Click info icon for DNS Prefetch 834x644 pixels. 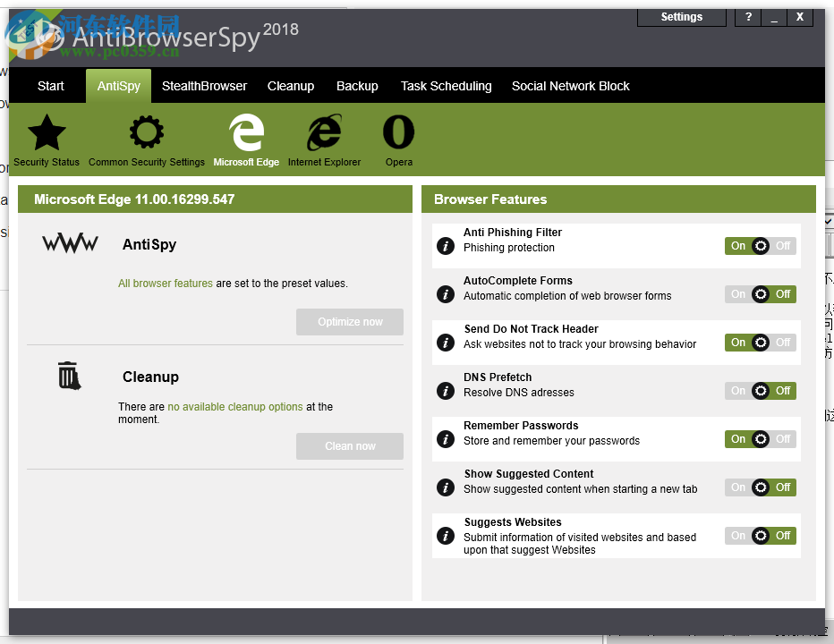[x=446, y=392]
